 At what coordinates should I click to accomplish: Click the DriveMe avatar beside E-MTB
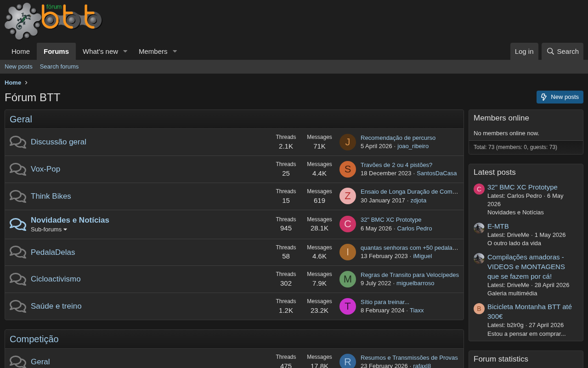pos(479,228)
